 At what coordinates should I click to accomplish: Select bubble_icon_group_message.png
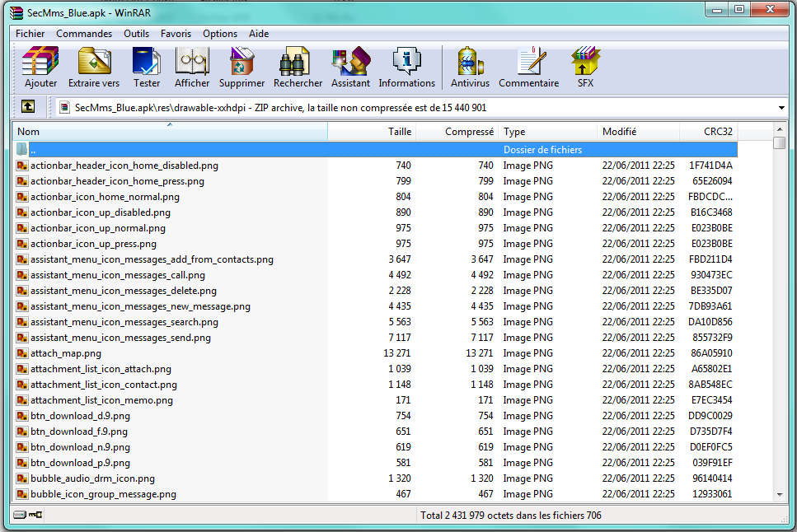tap(103, 494)
